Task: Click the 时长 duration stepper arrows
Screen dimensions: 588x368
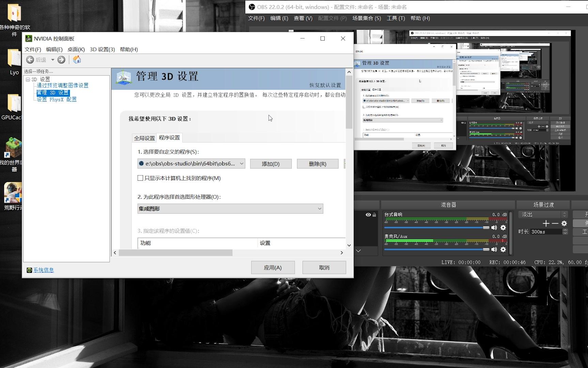Action: tap(565, 232)
